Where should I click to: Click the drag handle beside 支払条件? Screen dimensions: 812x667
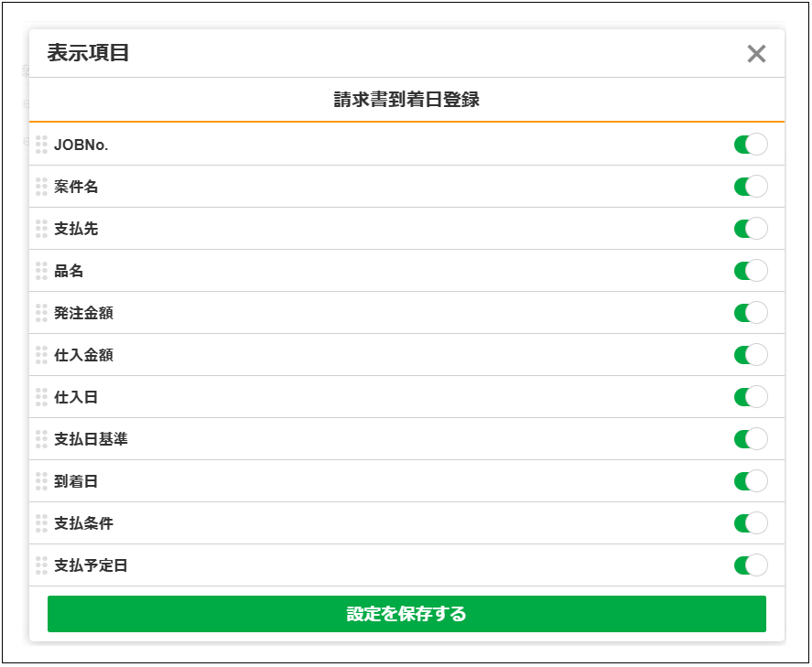coord(41,523)
